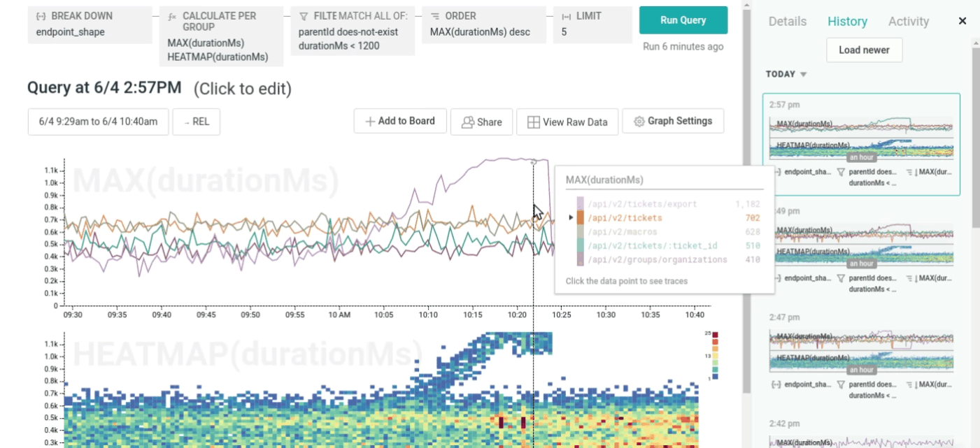
Task: Click the ORDER sort icon
Action: 436,15
